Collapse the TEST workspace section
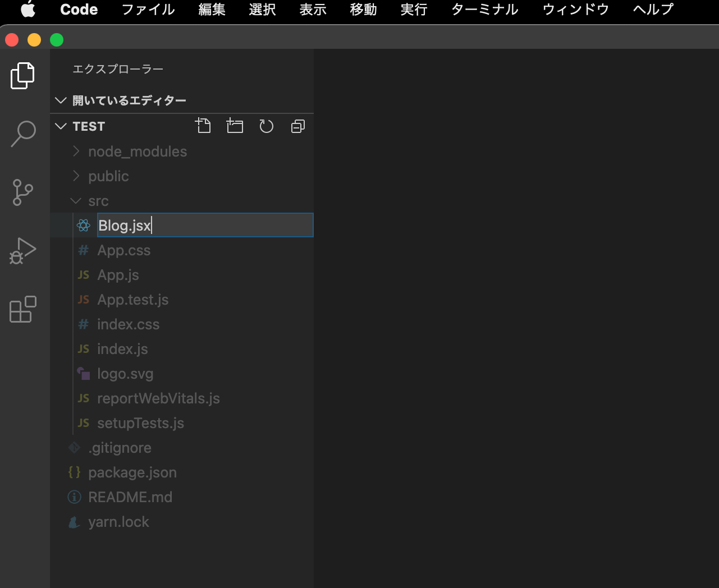Screen dimensions: 719x588 click(61, 126)
